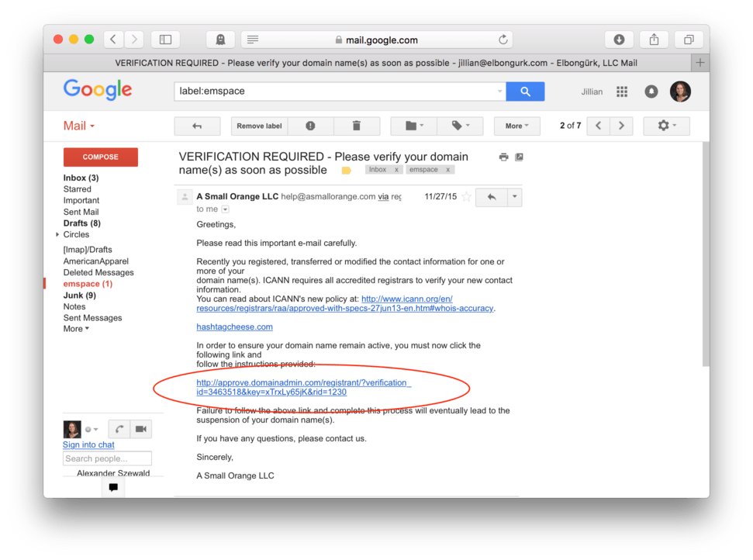Open the hashtagcheese.com link
Screen dimensions: 753x560
click(234, 327)
